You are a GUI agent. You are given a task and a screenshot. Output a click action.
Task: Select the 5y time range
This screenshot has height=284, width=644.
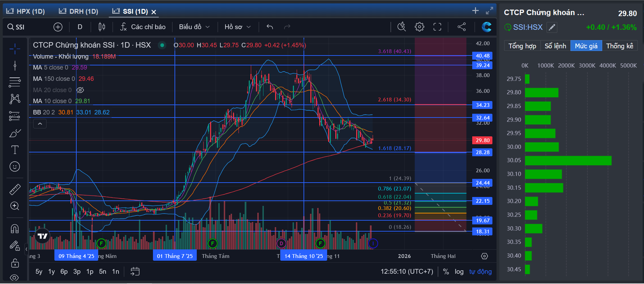(39, 272)
